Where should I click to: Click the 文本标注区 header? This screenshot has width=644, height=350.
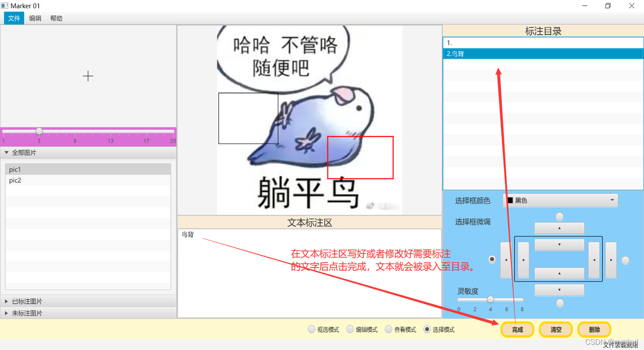tap(310, 222)
